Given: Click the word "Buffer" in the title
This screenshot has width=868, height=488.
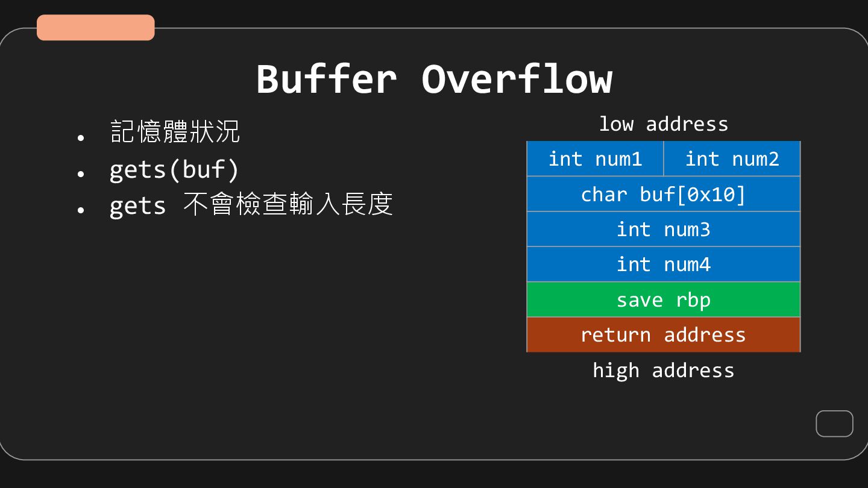Looking at the screenshot, I should (327, 79).
